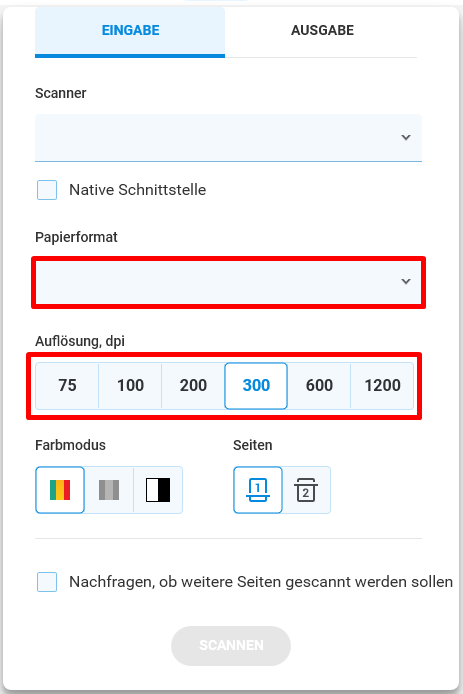Screen dimensions: 463x694
Task: Select the 1200 dpi resolution
Action: pos(382,386)
